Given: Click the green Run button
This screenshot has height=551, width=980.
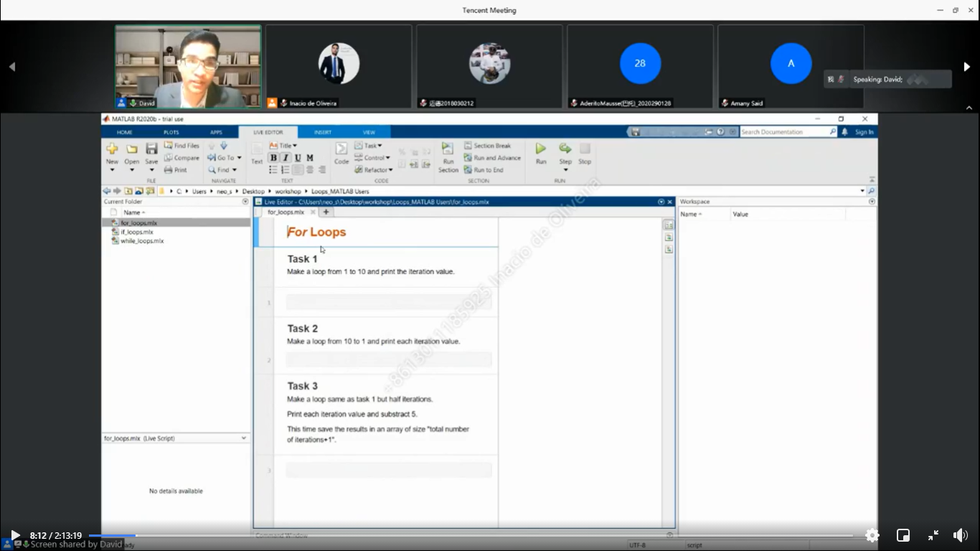Looking at the screenshot, I should click(x=541, y=149).
